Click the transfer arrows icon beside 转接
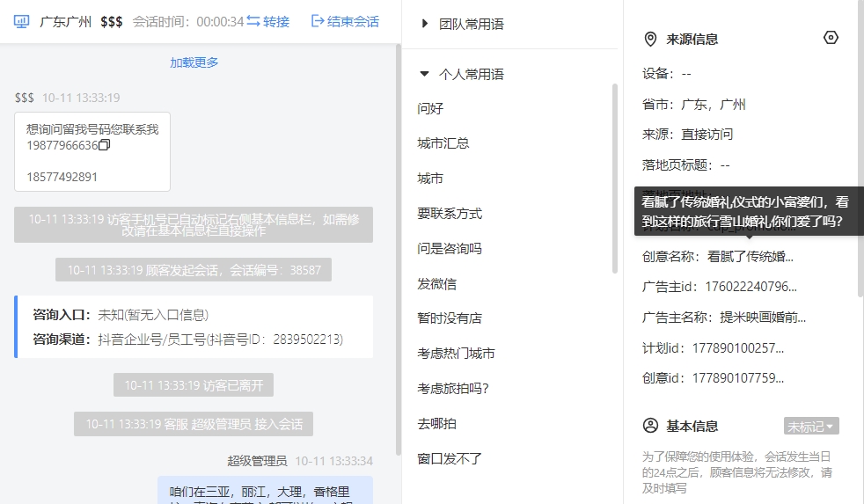The image size is (864, 504). pyautogui.click(x=253, y=21)
